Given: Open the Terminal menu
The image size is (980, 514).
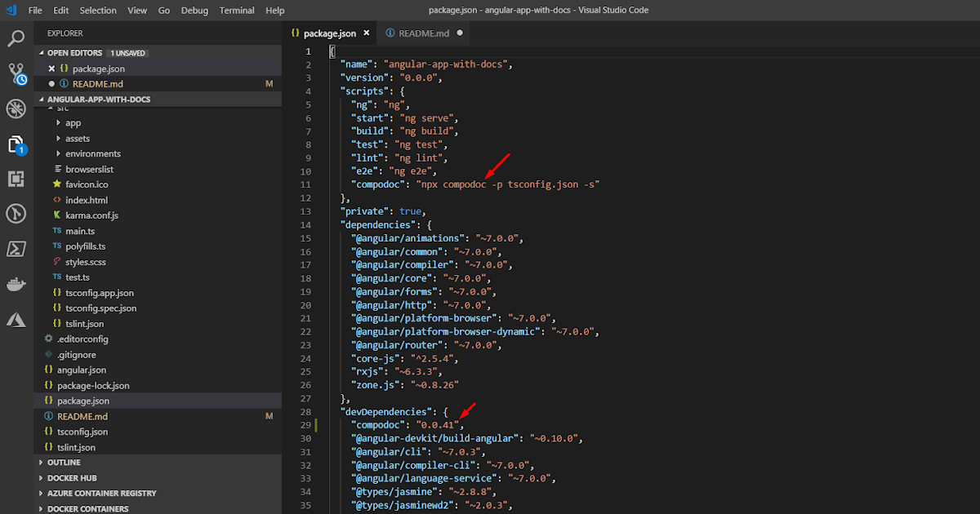Looking at the screenshot, I should (x=236, y=11).
